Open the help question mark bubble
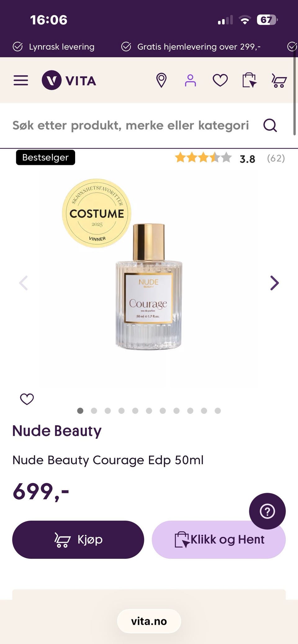The width and height of the screenshot is (298, 644). point(267,511)
